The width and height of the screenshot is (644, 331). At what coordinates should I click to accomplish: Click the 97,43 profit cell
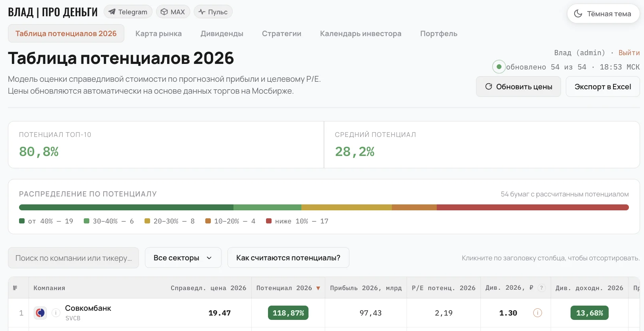370,313
